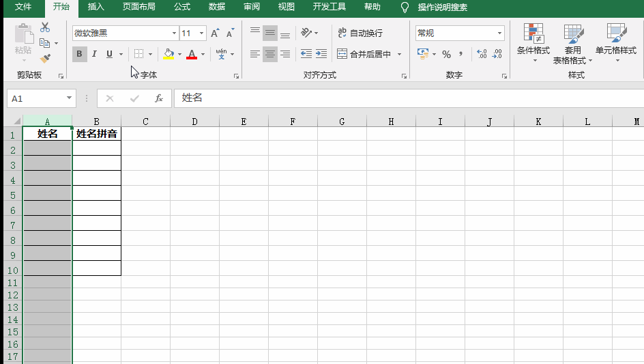644x364 pixels.
Task: Click the select all corner triangle
Action: point(16,121)
